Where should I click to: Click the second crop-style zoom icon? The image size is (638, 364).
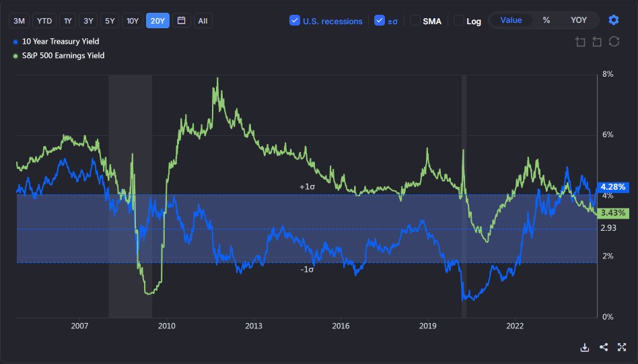pos(597,42)
